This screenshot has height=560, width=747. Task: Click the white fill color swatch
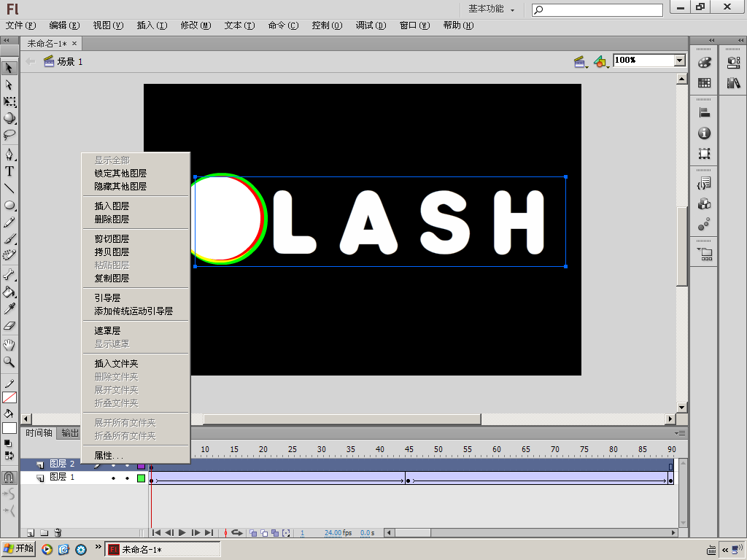pos(9,428)
